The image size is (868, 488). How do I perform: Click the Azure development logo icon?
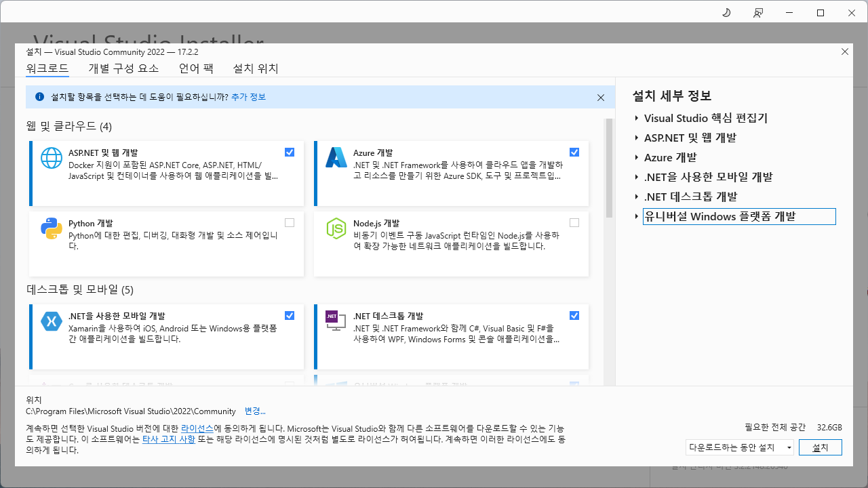click(336, 157)
